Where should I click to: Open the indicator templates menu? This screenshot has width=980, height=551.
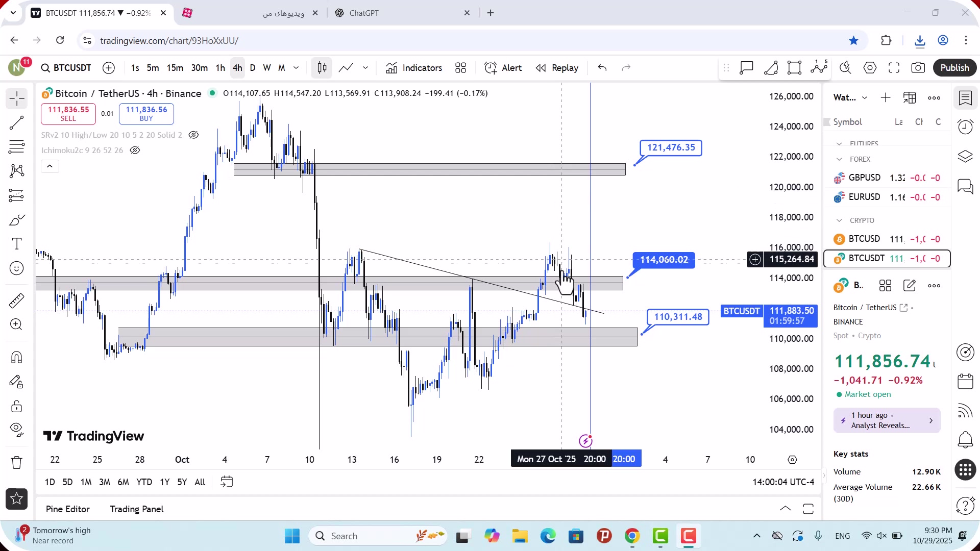tap(460, 68)
